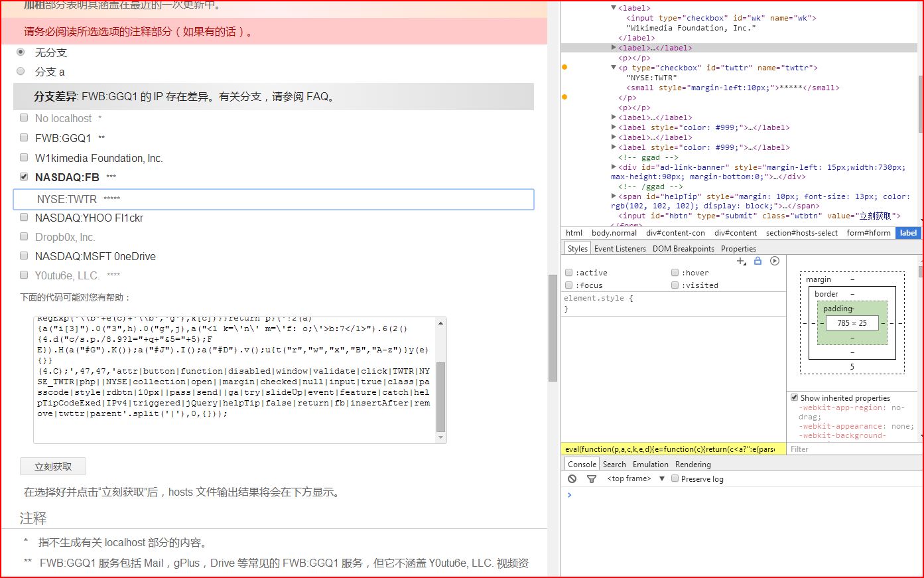Open the top frame dropdown arrow

click(x=662, y=478)
